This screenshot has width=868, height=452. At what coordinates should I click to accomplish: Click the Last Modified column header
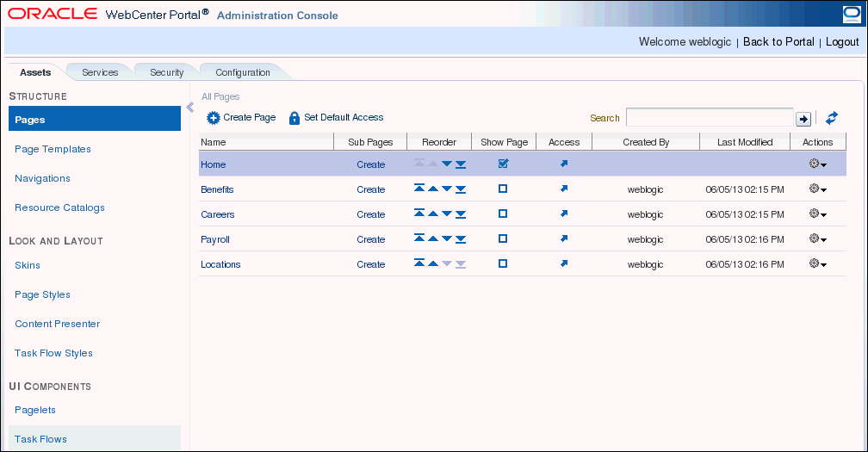[x=745, y=142]
